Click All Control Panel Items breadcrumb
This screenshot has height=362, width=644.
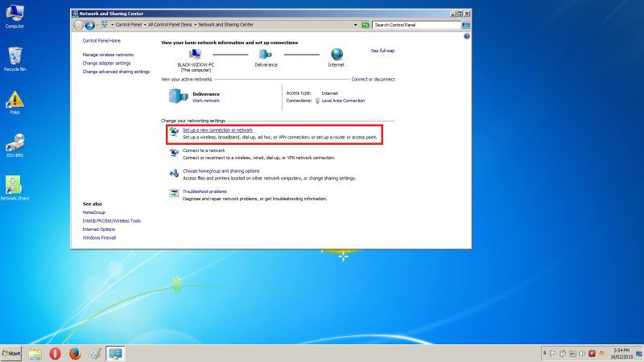[x=173, y=25]
